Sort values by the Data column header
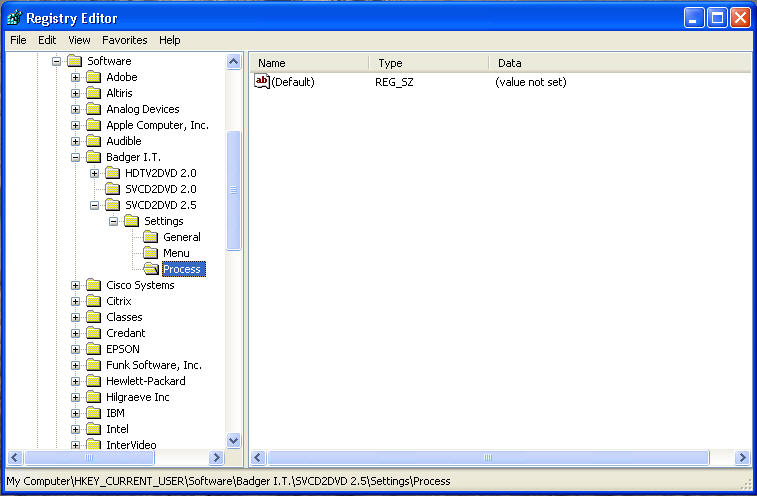 tap(620, 63)
